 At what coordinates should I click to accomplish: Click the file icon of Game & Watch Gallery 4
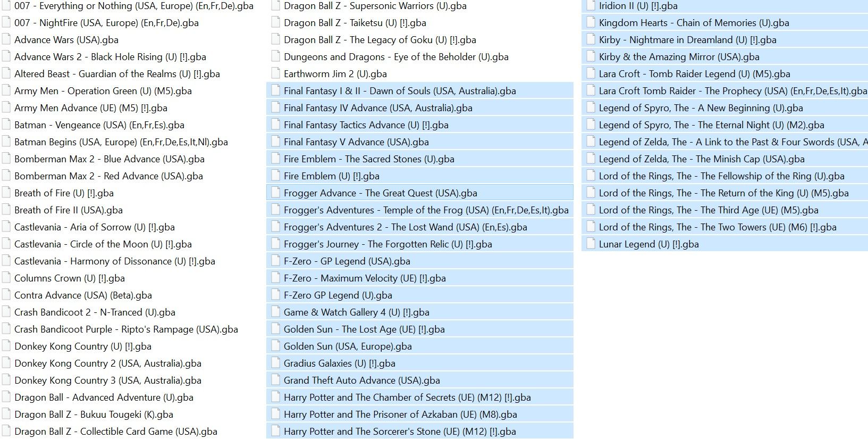275,312
